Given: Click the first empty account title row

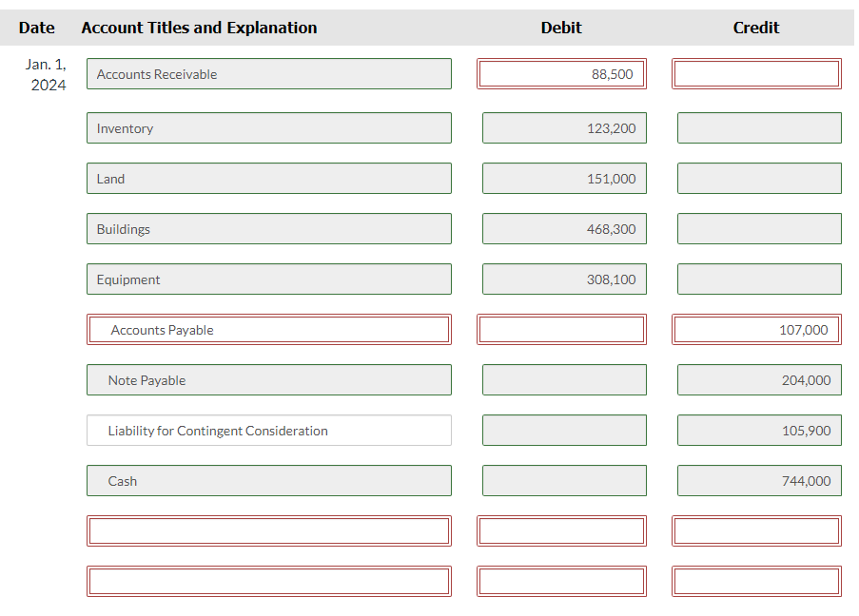Looking at the screenshot, I should click(268, 530).
